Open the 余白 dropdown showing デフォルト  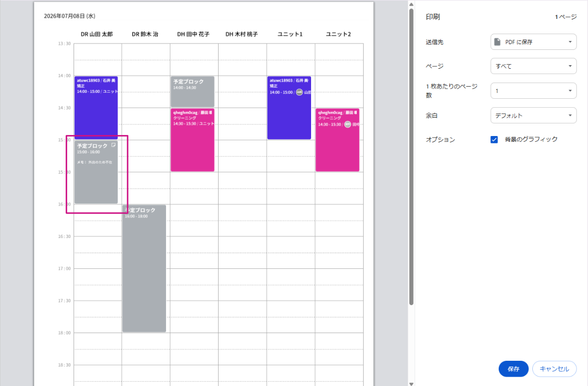click(533, 116)
